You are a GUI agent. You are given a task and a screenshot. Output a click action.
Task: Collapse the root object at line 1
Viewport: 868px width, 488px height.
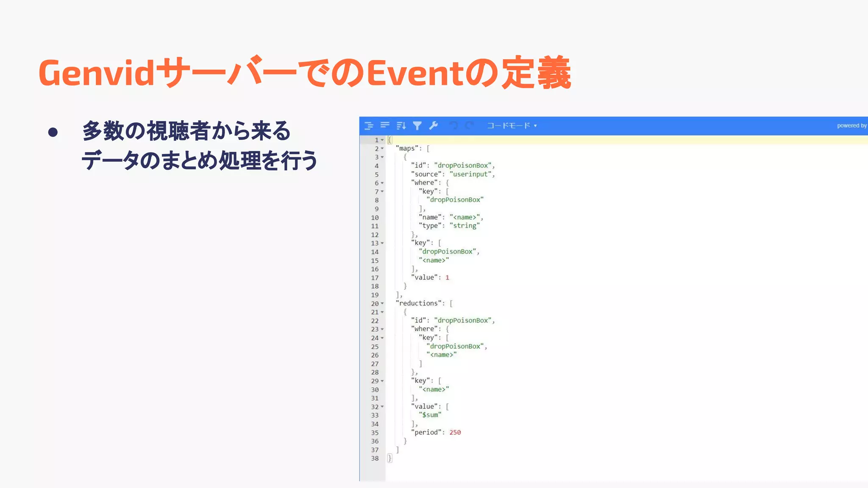click(382, 140)
